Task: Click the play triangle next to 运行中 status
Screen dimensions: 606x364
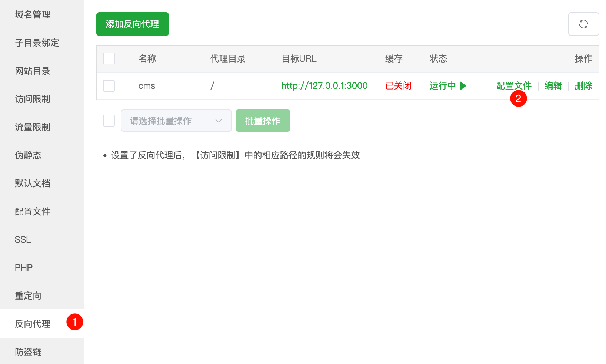Action: tap(462, 85)
